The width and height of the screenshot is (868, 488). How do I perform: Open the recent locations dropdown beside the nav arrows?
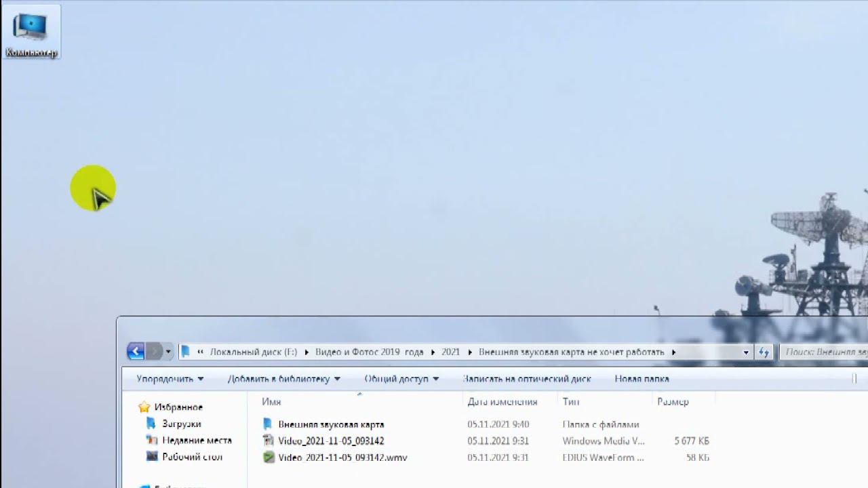click(168, 352)
